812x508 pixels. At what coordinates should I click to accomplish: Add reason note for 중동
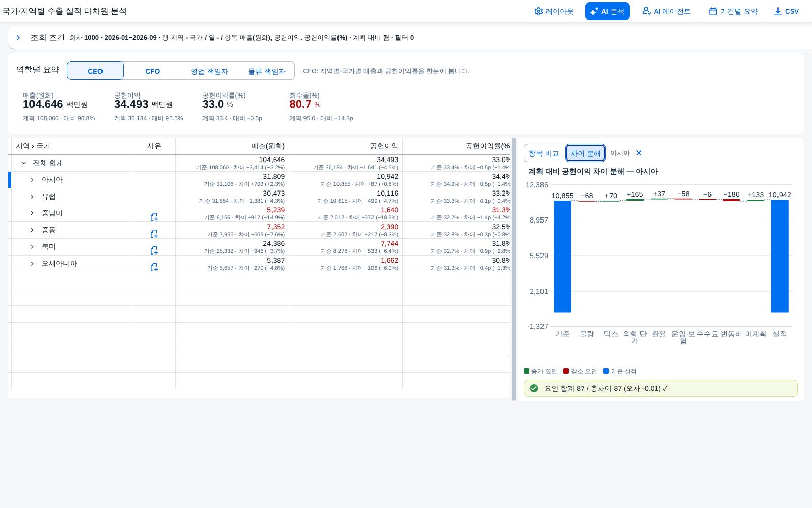pos(154,234)
